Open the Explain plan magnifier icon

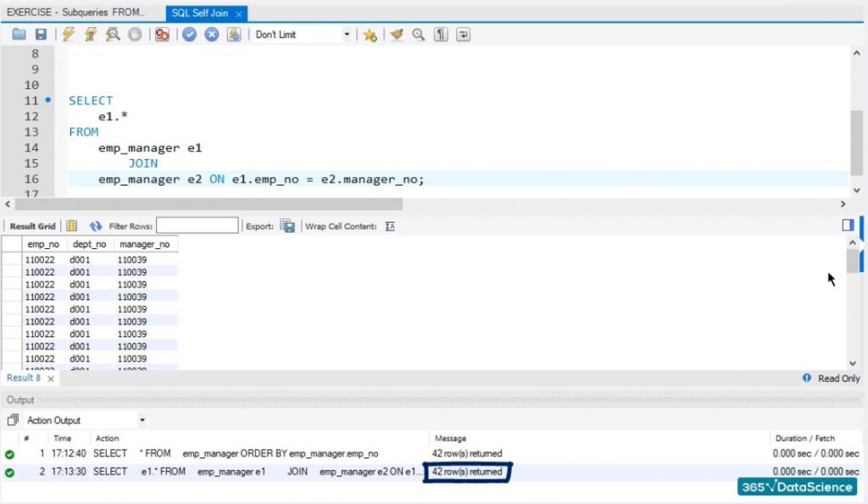coord(113,34)
